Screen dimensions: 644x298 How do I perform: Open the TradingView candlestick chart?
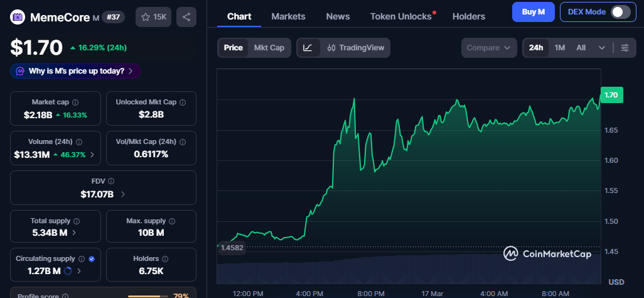[x=356, y=48]
